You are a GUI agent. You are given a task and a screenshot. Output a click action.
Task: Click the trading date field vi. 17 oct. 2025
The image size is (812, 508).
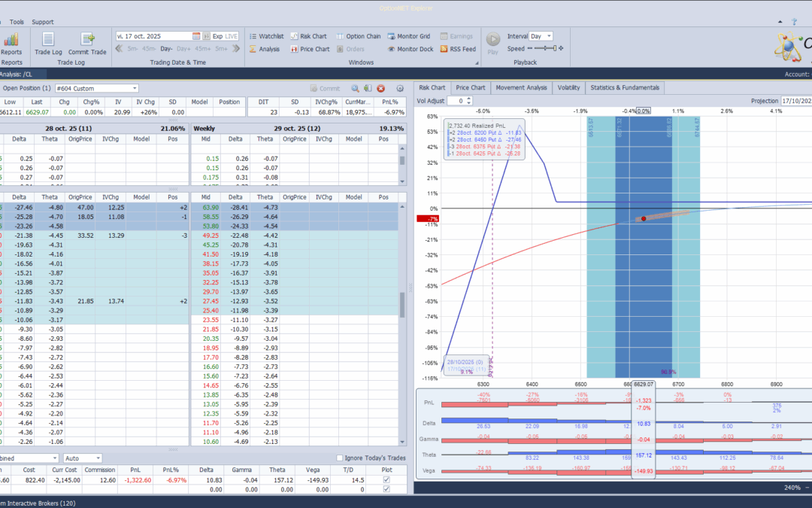click(x=153, y=36)
